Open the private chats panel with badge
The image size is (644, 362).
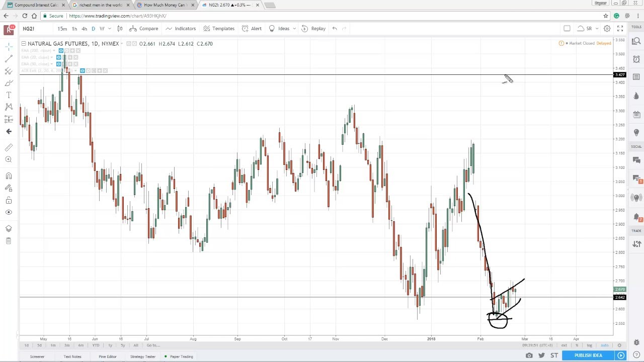click(x=636, y=179)
